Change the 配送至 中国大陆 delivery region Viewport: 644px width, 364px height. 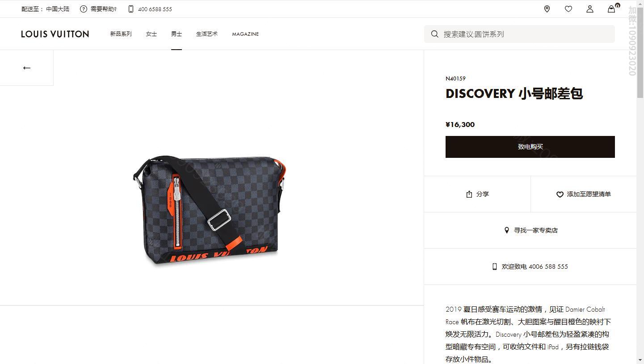click(46, 9)
